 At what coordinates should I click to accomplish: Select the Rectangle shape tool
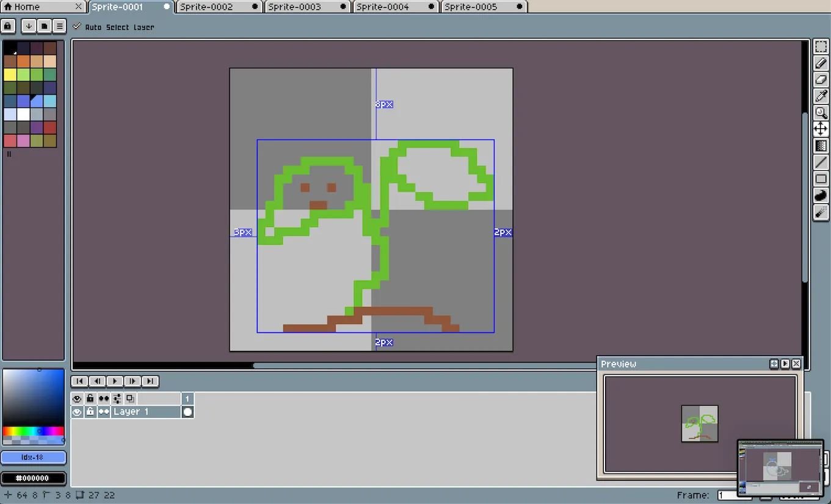(x=821, y=179)
